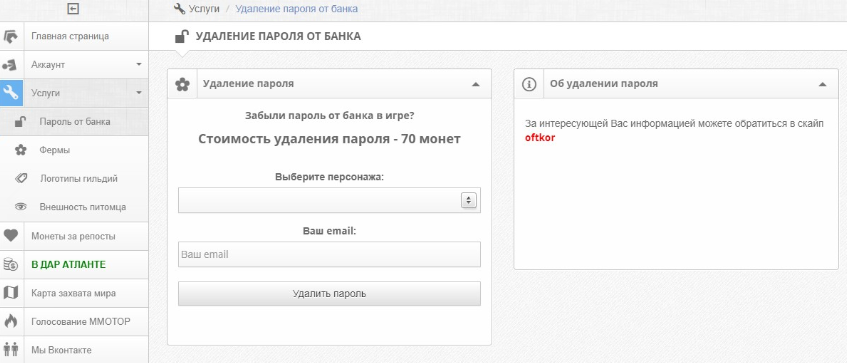The height and width of the screenshot is (363, 847).
Task: Click into the Ваш email field
Action: click(x=330, y=254)
